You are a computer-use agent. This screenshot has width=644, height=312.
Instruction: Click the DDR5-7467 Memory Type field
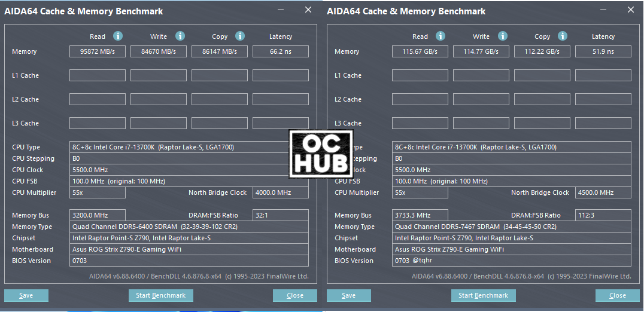pos(512,227)
